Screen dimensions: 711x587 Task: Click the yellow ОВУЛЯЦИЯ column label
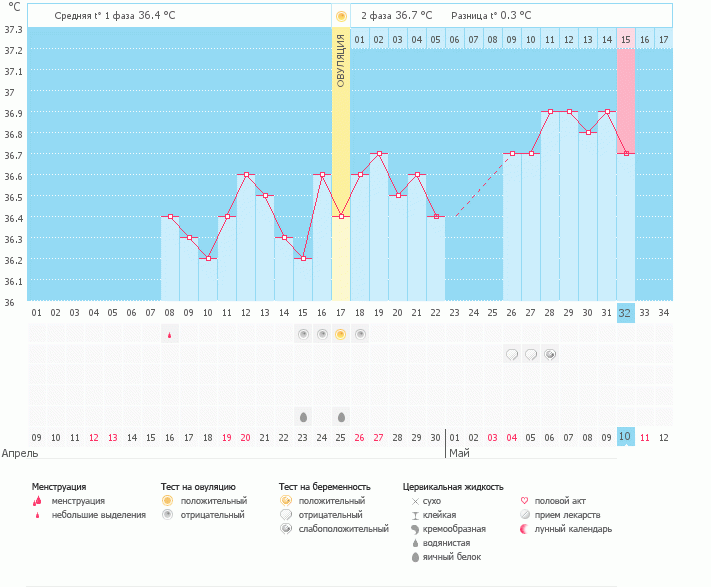pyautogui.click(x=341, y=61)
